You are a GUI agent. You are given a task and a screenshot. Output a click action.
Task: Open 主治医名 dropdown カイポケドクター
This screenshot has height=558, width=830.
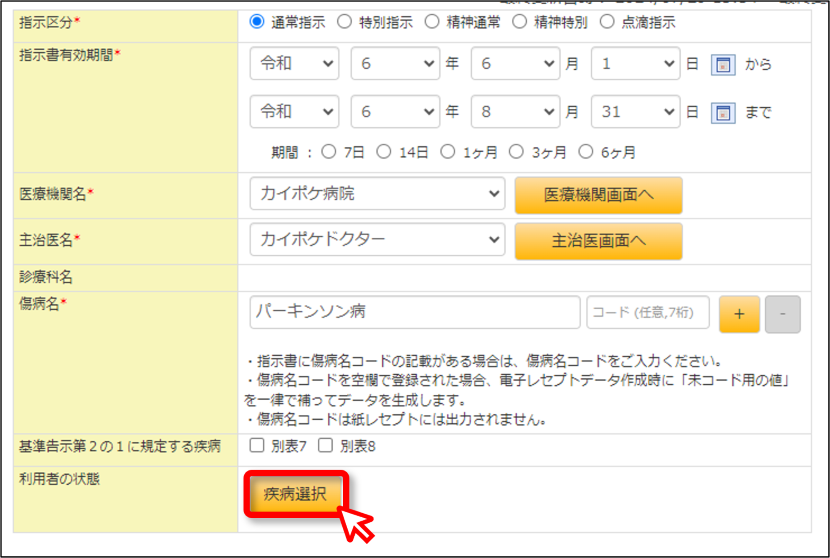(x=377, y=239)
